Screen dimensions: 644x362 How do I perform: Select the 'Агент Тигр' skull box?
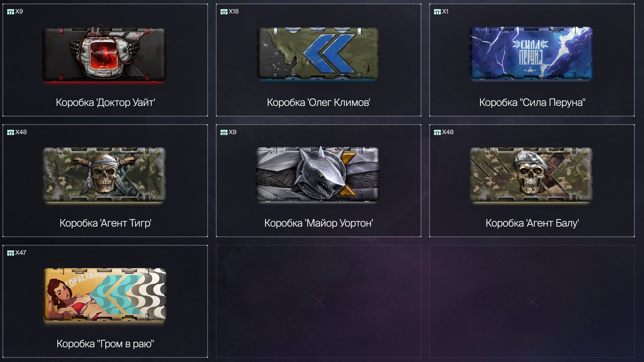tap(105, 175)
